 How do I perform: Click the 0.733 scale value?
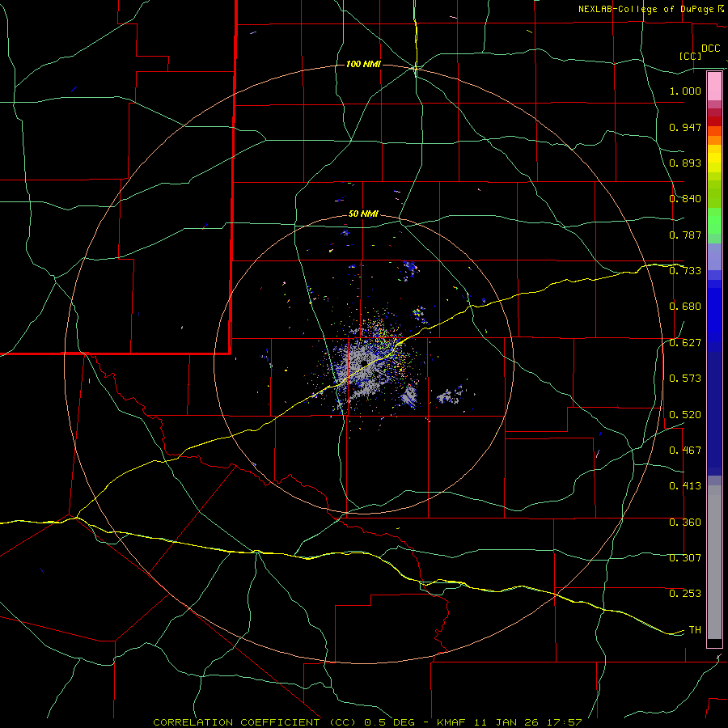click(x=685, y=271)
